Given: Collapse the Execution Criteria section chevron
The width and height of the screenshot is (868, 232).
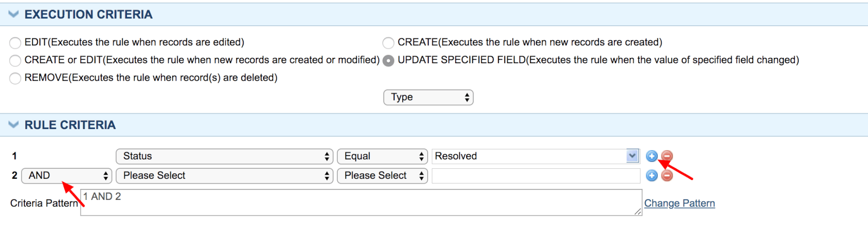Looking at the screenshot, I should 14,14.
